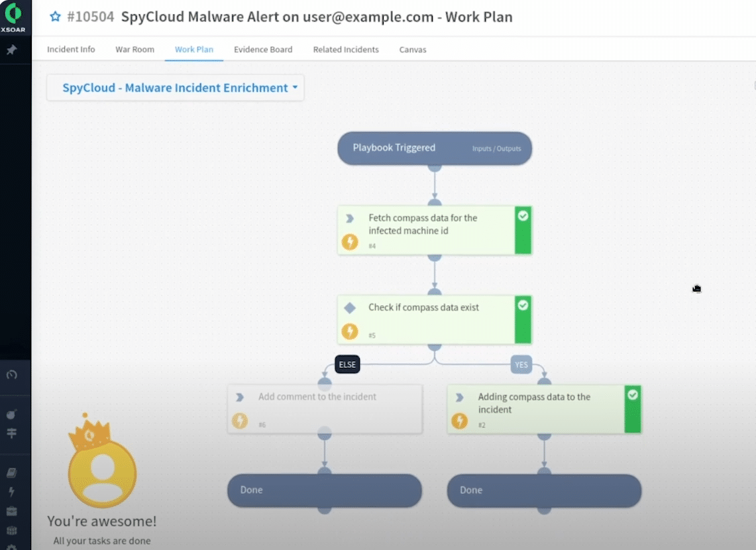756x550 pixels.
Task: Toggle completion check on 'Adding compass data' task
Action: pyautogui.click(x=633, y=394)
